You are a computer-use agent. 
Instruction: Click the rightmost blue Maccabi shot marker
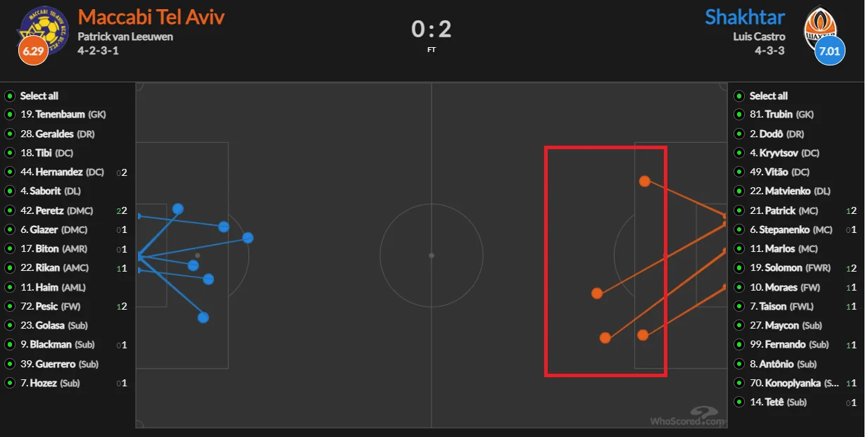click(248, 238)
